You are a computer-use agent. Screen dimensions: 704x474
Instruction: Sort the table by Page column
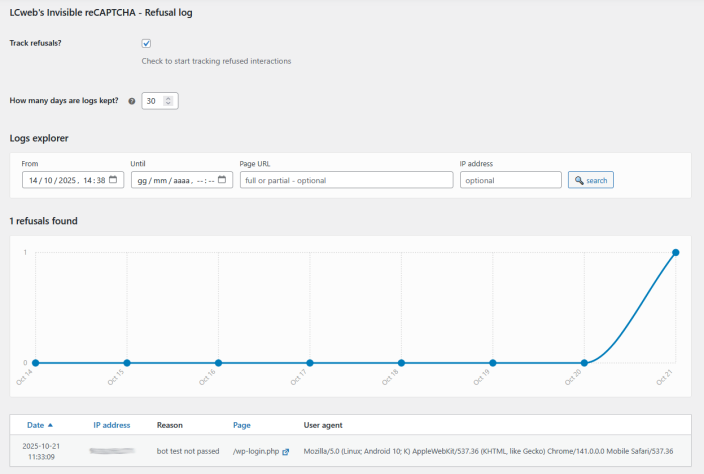point(241,425)
